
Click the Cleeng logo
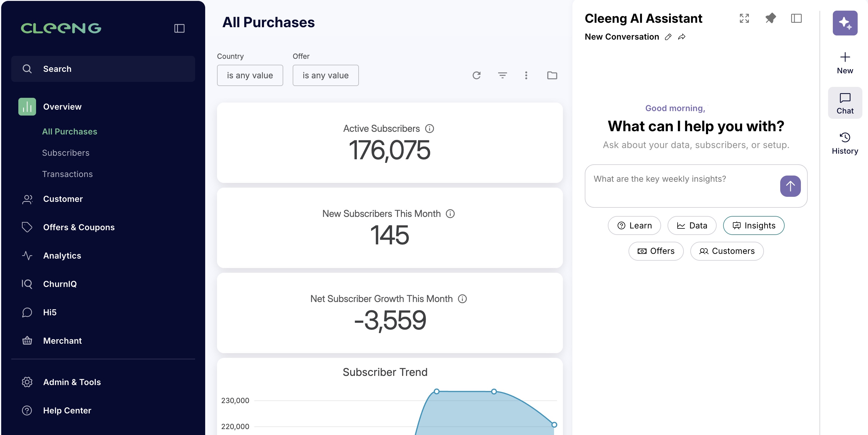(61, 28)
